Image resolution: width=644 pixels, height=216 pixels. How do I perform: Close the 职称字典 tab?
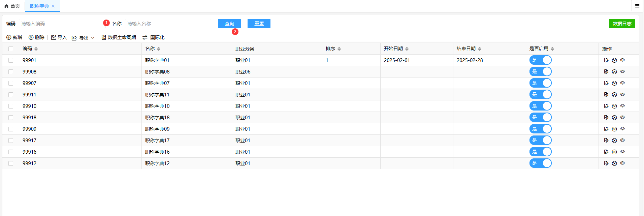click(53, 6)
